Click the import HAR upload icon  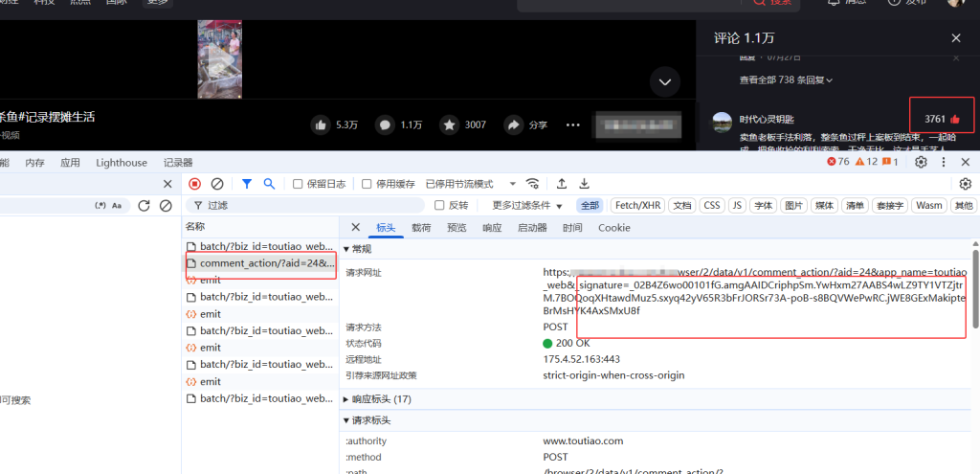tap(562, 184)
